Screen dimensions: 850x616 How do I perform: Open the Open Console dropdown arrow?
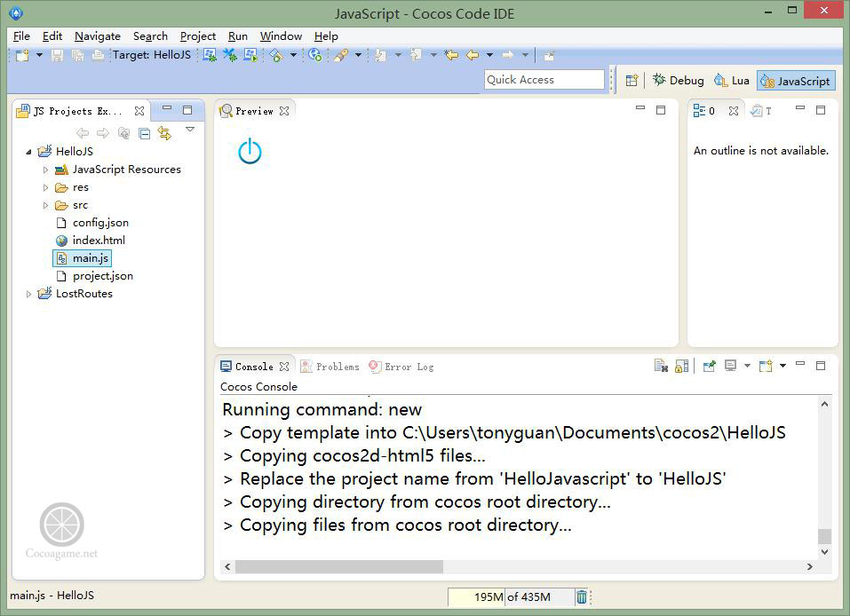pos(782,367)
